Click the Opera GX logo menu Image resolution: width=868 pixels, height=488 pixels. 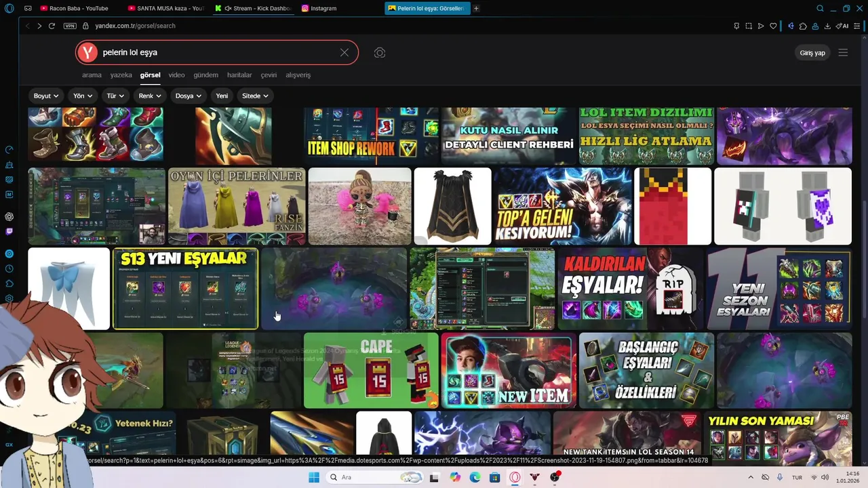9,8
